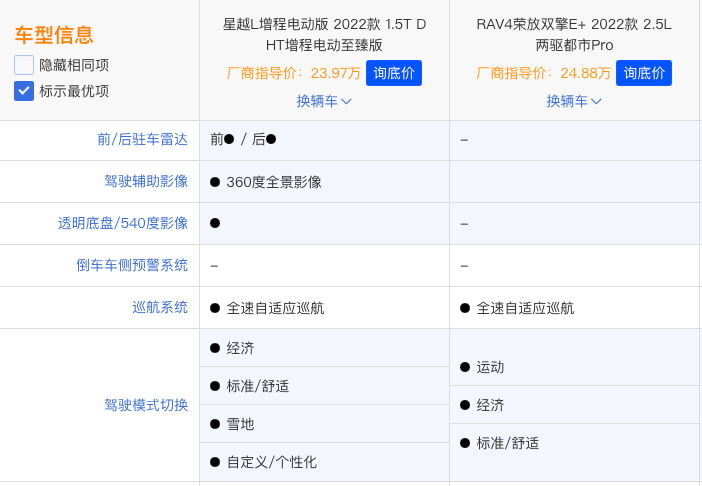
Task: Click the 透明底盘/540度影像 row label
Action: 123,223
